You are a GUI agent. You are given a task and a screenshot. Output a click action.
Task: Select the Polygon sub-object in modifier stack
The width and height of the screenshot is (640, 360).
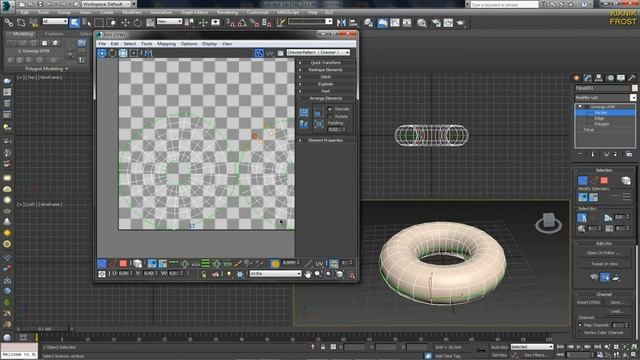tap(602, 124)
